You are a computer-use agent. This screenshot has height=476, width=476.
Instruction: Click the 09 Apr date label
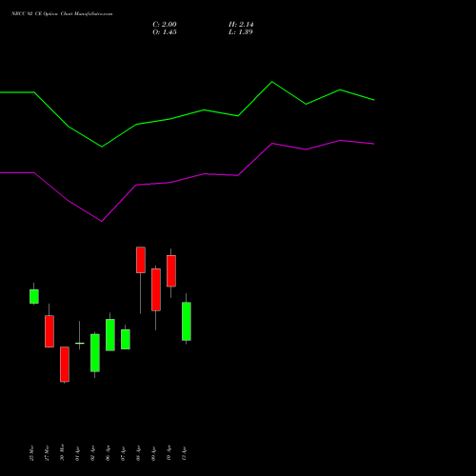coord(153,453)
